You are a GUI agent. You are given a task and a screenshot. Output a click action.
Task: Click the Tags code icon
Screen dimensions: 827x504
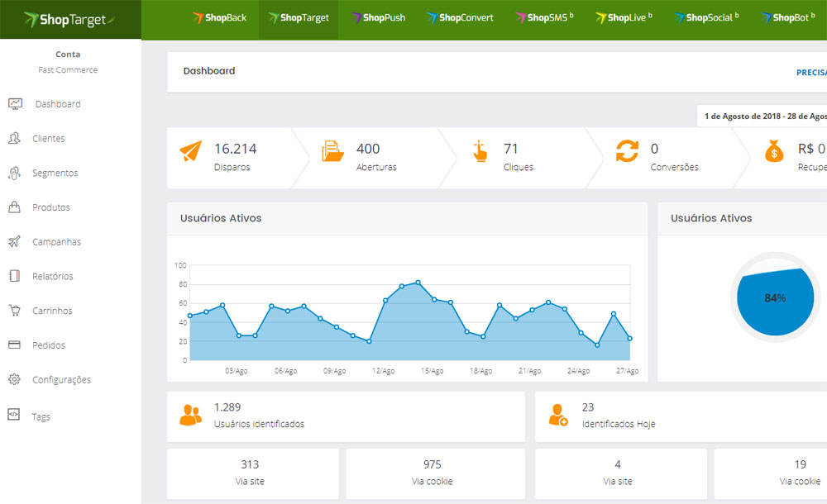pyautogui.click(x=14, y=415)
